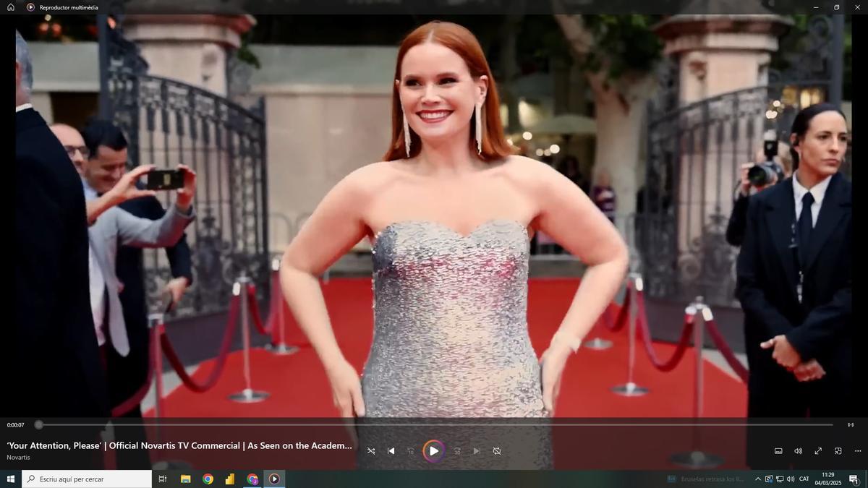Enter fullscreen mode
The height and width of the screenshot is (488, 868).
(x=818, y=450)
